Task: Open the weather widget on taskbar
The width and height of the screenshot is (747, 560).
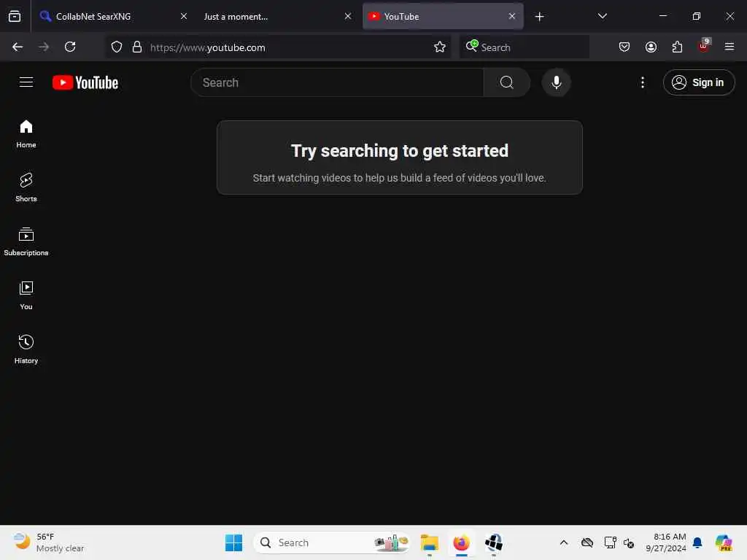Action: point(49,542)
